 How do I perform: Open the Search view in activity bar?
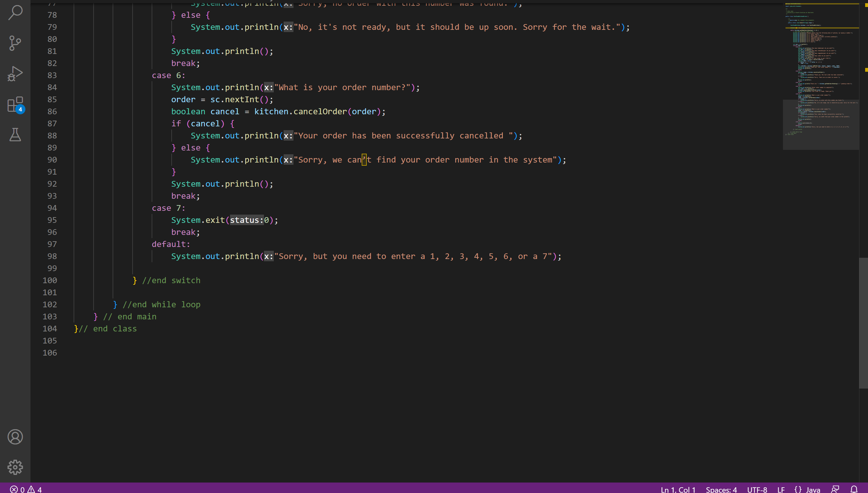tap(15, 12)
